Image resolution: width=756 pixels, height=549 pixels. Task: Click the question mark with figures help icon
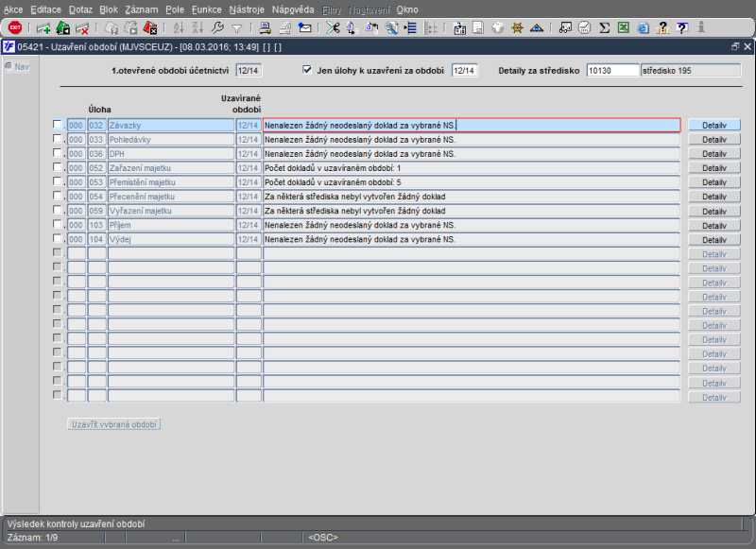(x=662, y=28)
